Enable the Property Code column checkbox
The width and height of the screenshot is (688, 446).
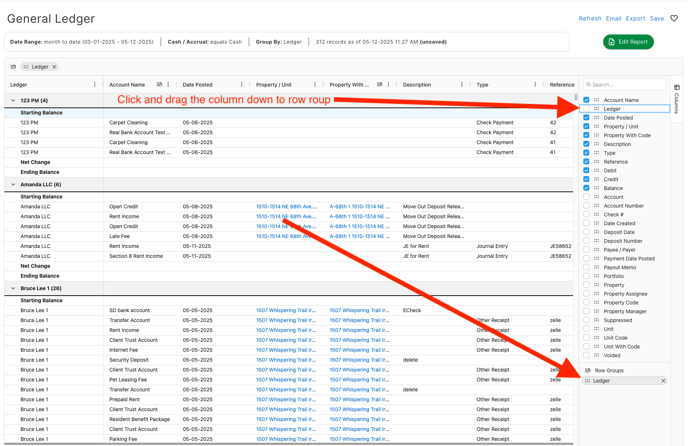tap(586, 302)
